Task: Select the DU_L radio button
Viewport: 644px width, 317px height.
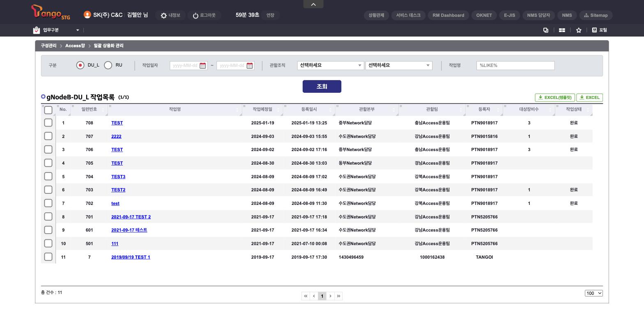Action: 80,65
